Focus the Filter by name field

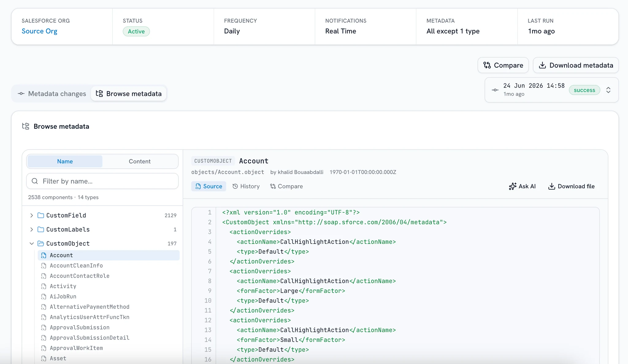click(102, 181)
